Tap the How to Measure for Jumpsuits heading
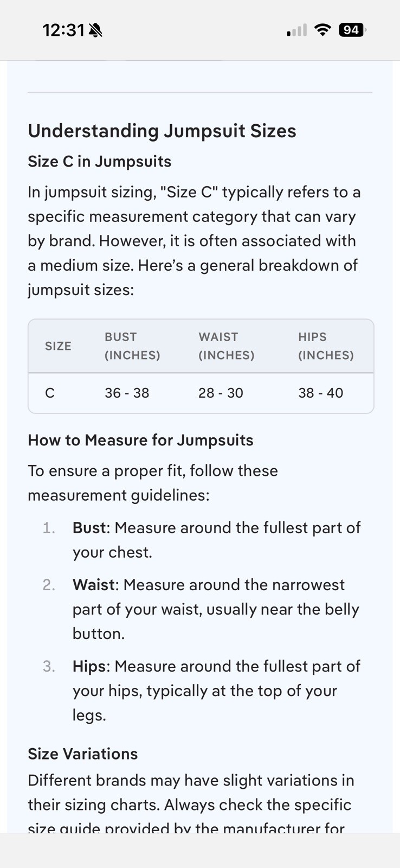The width and height of the screenshot is (400, 868). pos(140,440)
